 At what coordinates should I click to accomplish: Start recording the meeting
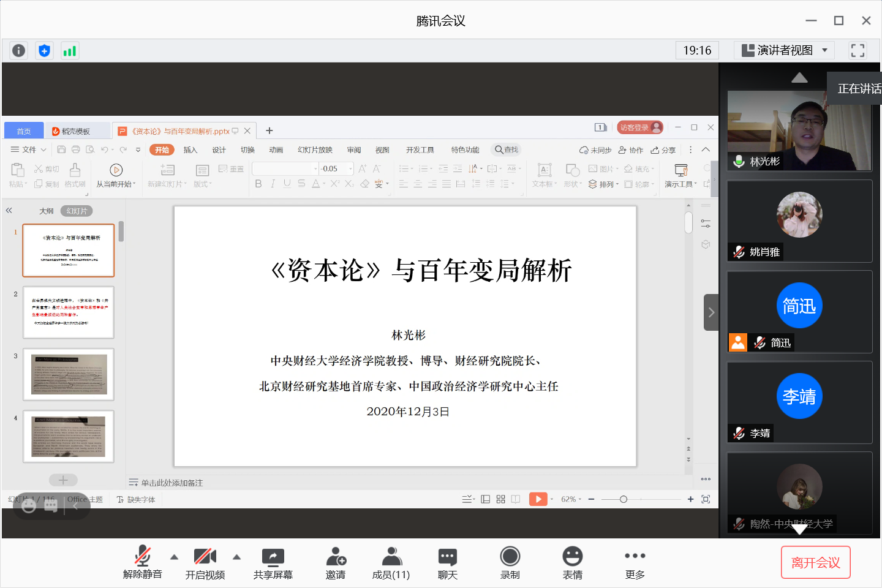510,563
